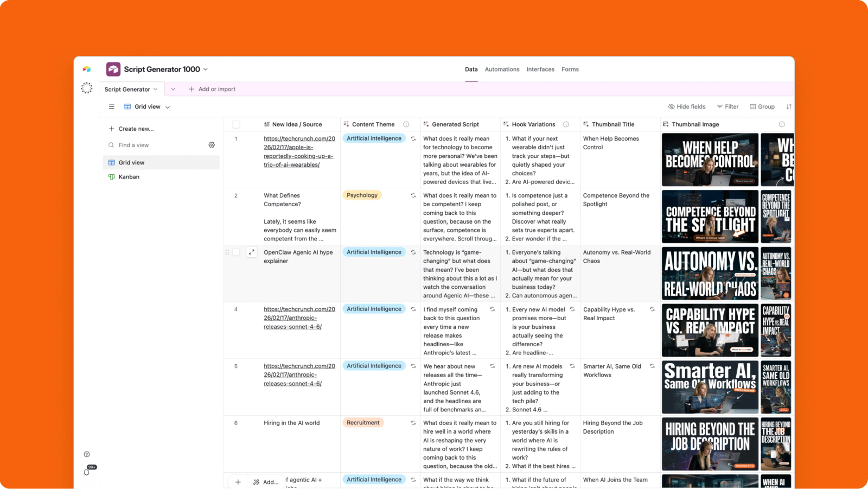Regenerate Content Theme for Psychology row
This screenshot has width=868, height=489.
413,195
